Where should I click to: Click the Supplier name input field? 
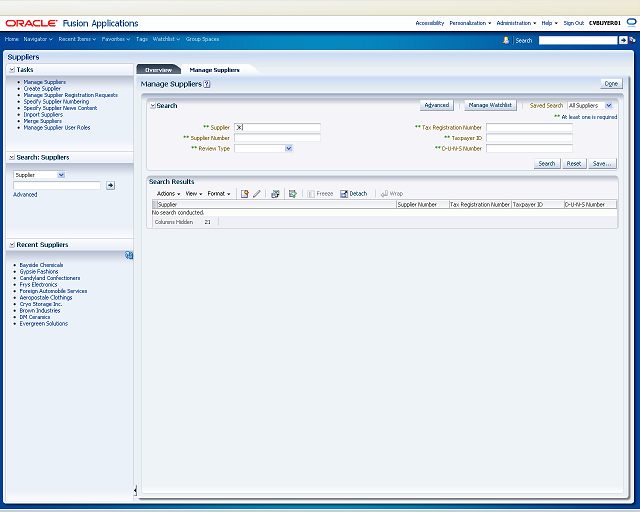277,127
